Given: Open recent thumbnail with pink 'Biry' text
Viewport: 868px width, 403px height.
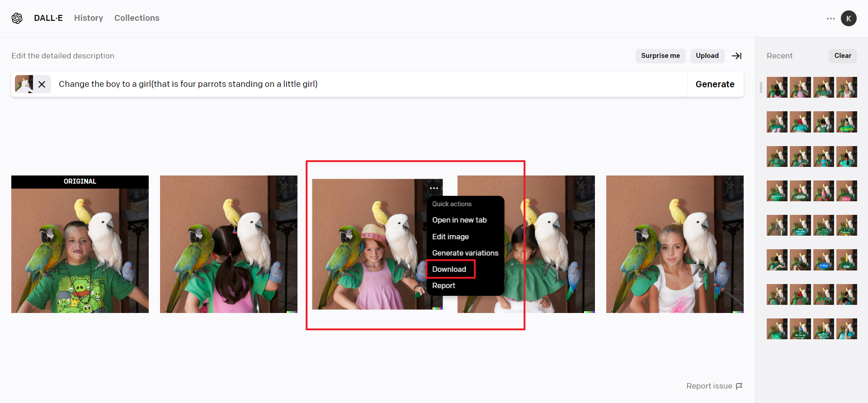Looking at the screenshot, I should coord(847,191).
